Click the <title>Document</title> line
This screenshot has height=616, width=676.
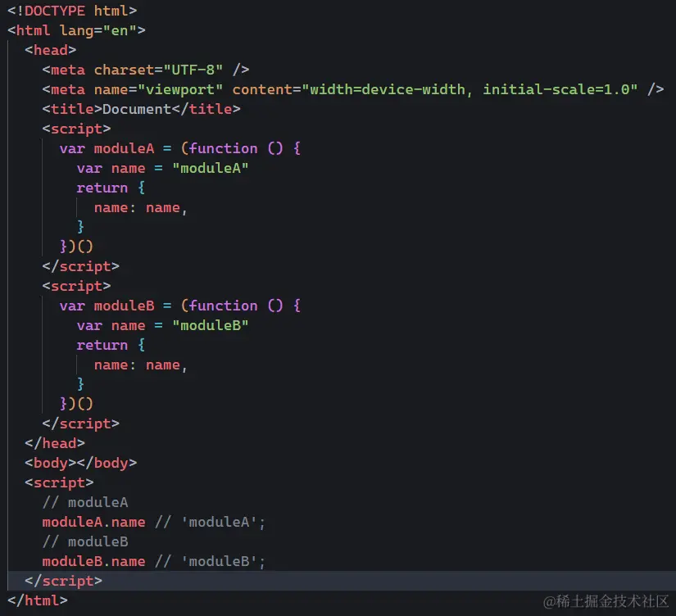pos(142,109)
